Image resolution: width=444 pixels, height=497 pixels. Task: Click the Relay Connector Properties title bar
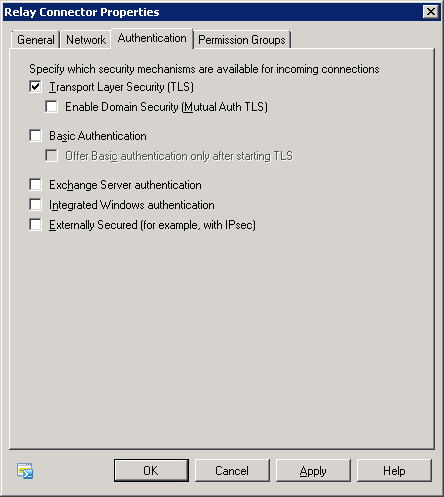pos(213,12)
